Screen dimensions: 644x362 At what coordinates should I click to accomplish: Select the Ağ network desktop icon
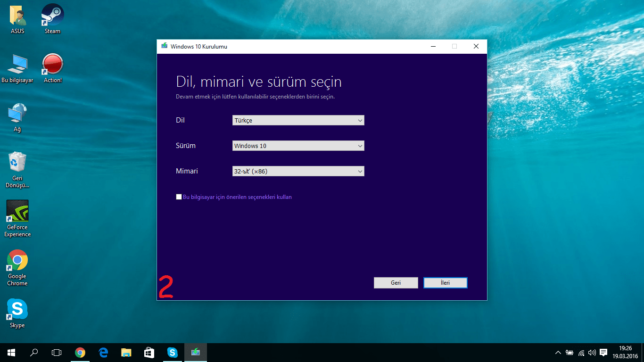(17, 118)
